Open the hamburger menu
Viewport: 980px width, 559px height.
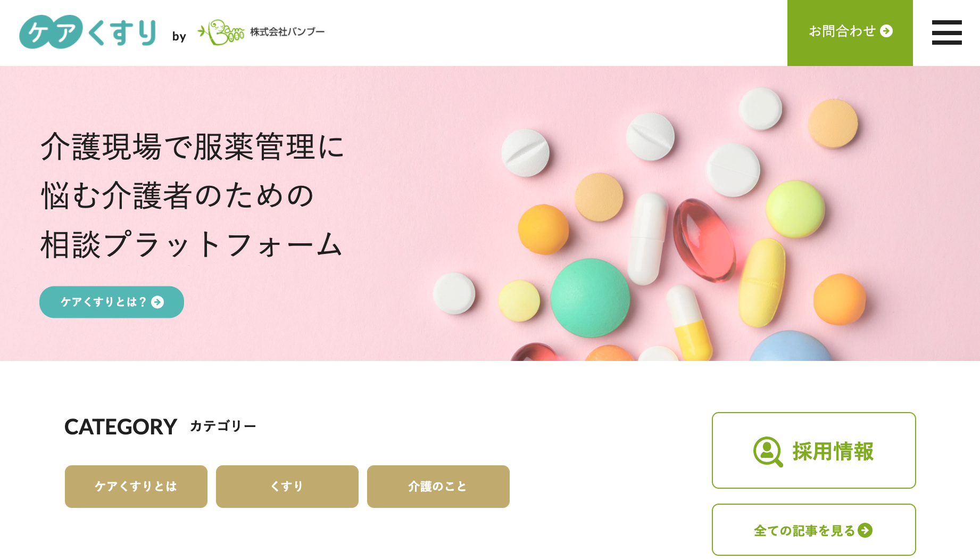tap(946, 32)
